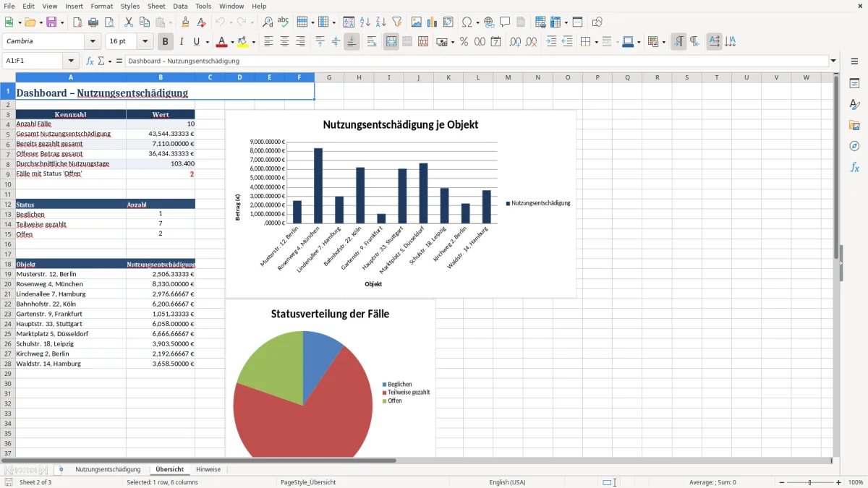Viewport: 868px width, 488px height.
Task: Apply the yellow highlighting color swatch
Action: coord(243,42)
